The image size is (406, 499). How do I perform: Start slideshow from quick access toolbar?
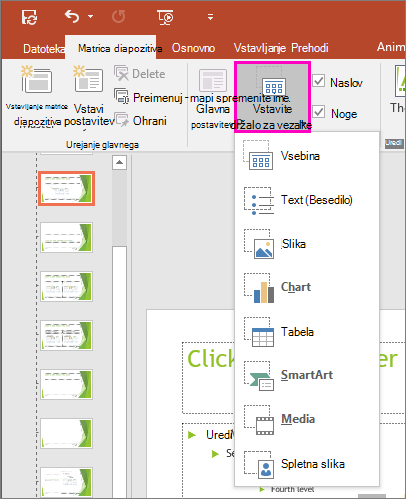pos(165,17)
